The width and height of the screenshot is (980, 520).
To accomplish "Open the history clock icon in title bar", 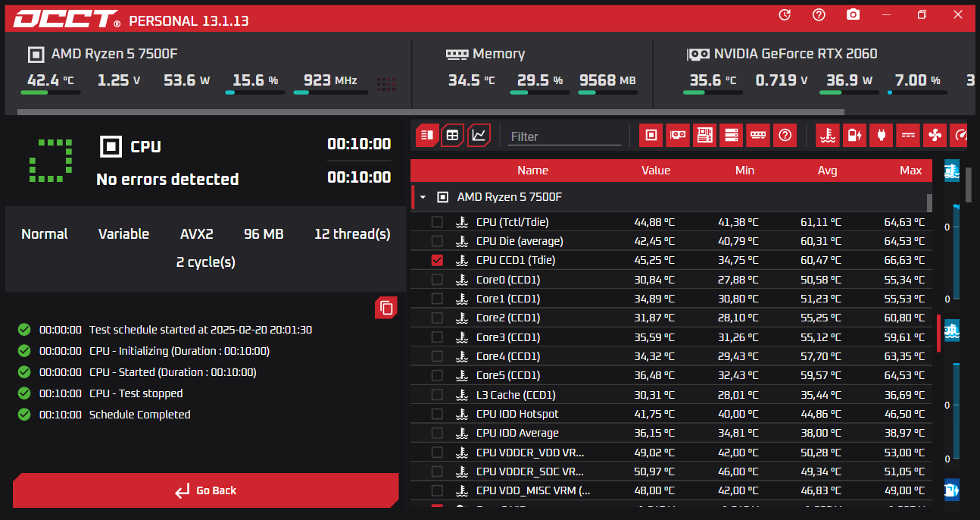I will tap(785, 15).
